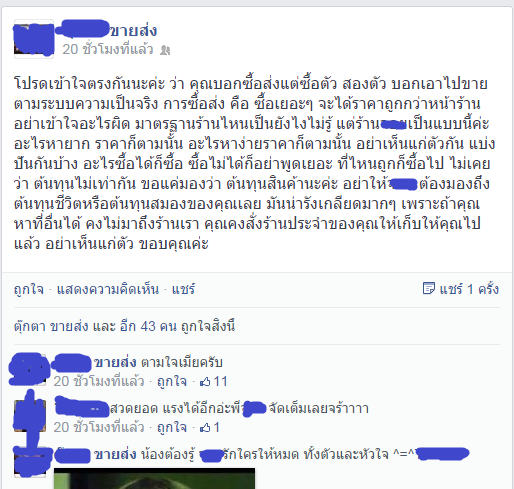Open ตุ๊กตา ขายส่ง profile in likes line

point(51,326)
